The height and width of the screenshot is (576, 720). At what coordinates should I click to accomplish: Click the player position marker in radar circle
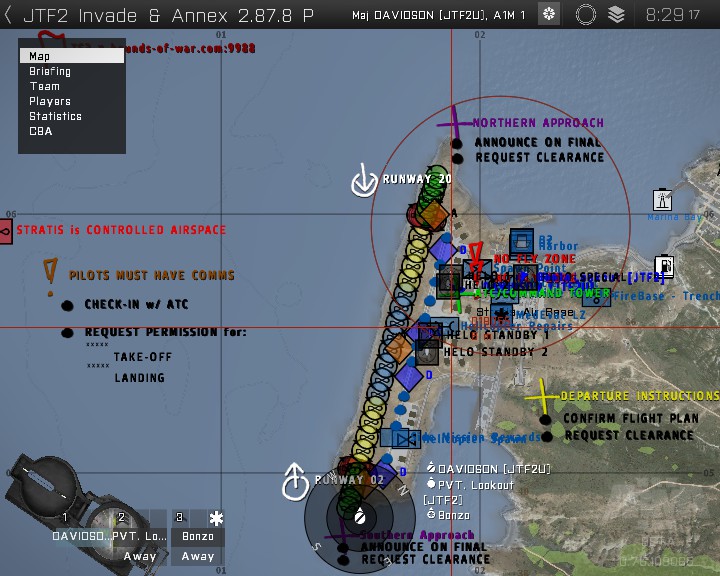pyautogui.click(x=360, y=517)
